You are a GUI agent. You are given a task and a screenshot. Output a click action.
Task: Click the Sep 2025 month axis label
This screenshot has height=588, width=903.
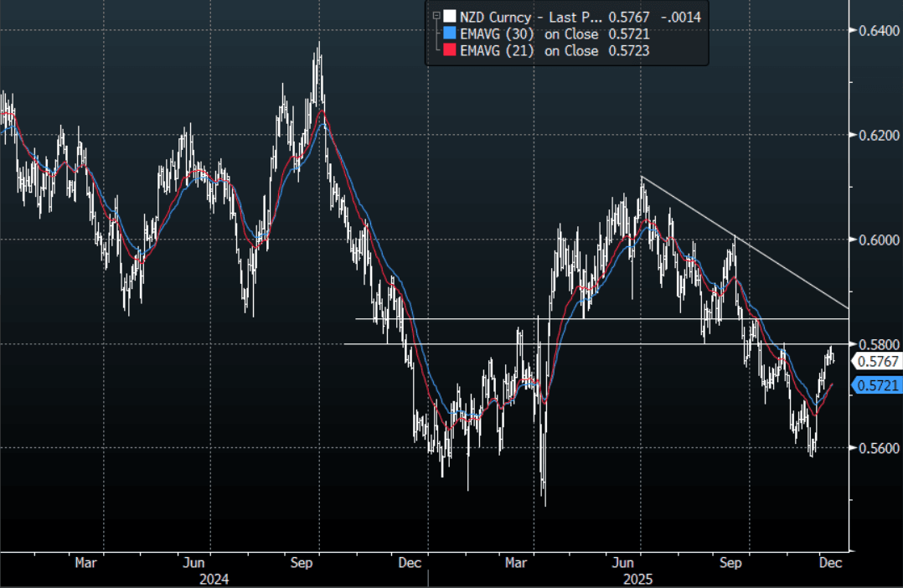point(730,563)
